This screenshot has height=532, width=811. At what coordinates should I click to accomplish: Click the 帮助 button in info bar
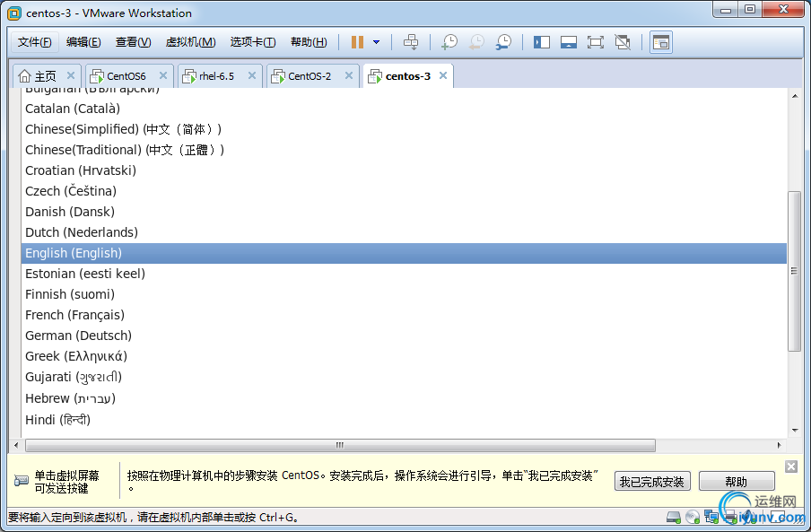(737, 482)
